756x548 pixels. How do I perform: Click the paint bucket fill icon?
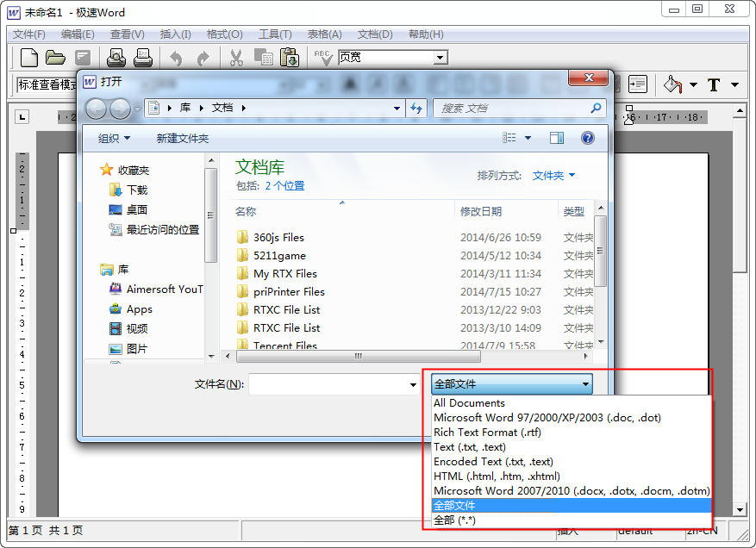pyautogui.click(x=672, y=84)
